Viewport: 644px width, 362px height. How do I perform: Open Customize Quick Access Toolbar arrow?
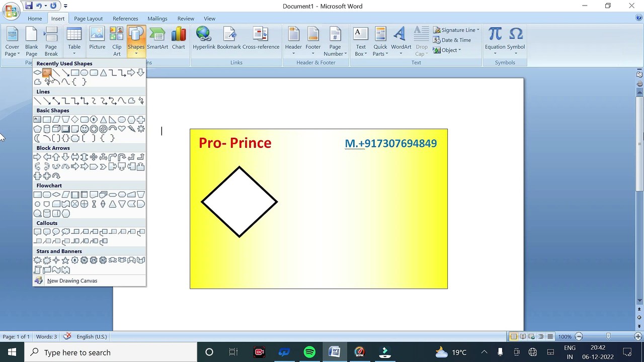[x=65, y=6]
